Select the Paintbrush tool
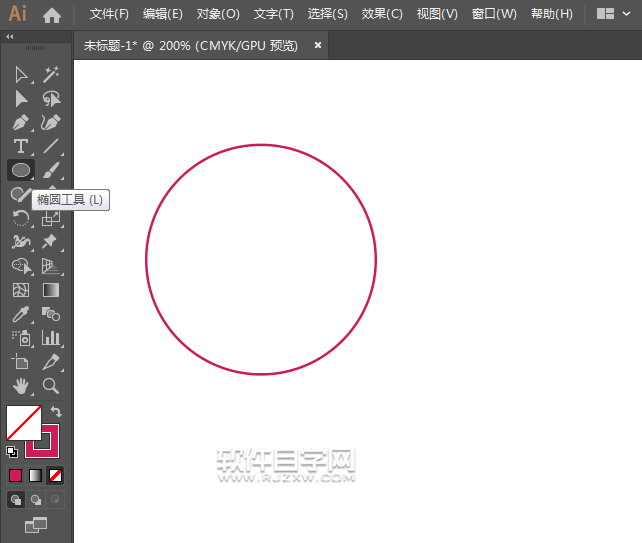This screenshot has width=642, height=543. point(51,170)
